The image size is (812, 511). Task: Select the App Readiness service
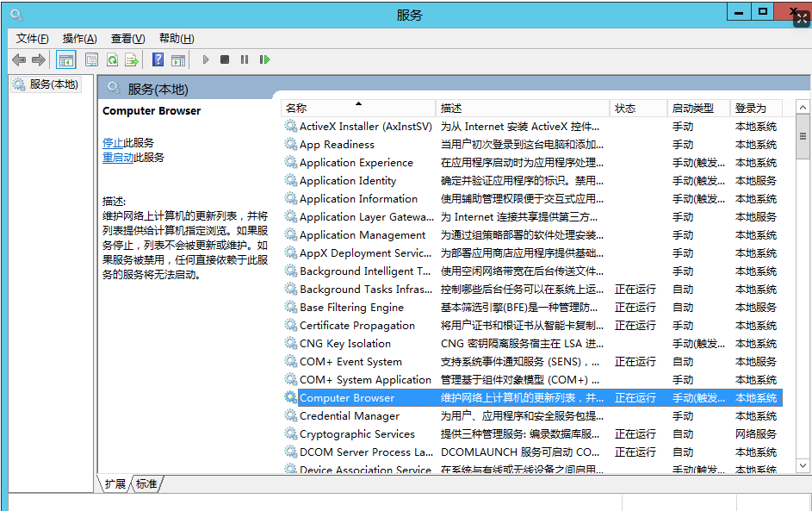(x=532, y=144)
